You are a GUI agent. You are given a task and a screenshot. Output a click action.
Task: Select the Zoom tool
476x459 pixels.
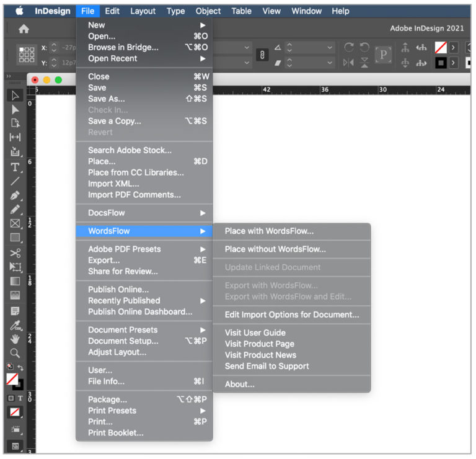tap(15, 353)
